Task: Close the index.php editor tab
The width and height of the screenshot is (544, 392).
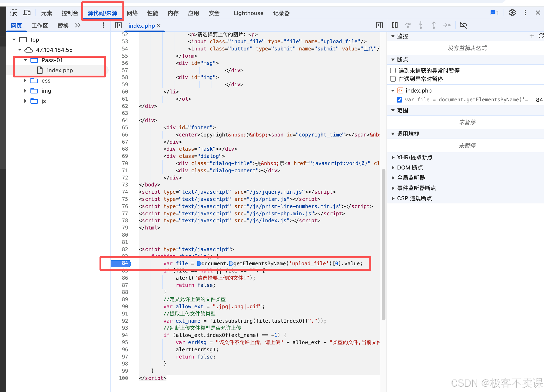Action: tap(159, 26)
